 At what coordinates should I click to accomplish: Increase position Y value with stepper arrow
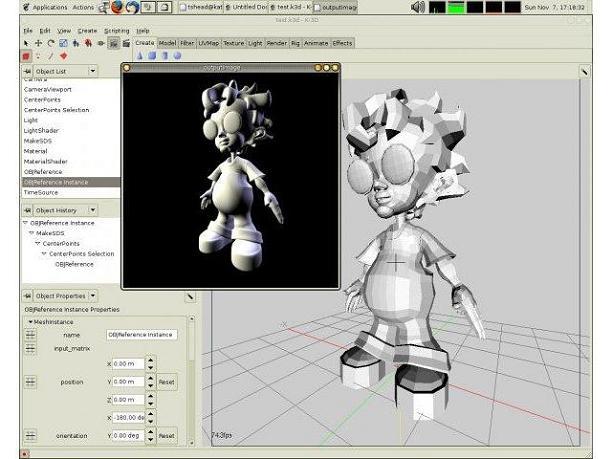click(150, 377)
